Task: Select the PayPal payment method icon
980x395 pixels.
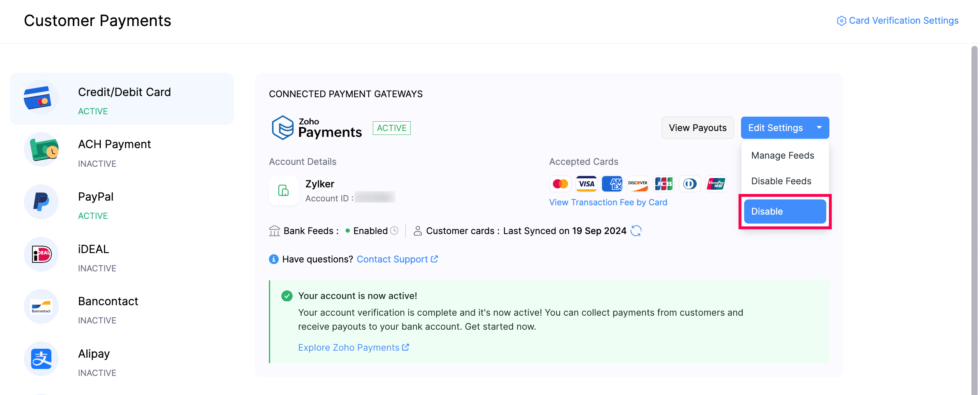Action: coord(41,202)
